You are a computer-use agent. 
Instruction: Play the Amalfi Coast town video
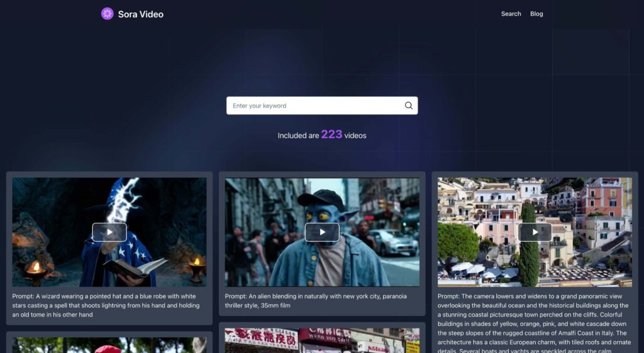coord(535,232)
